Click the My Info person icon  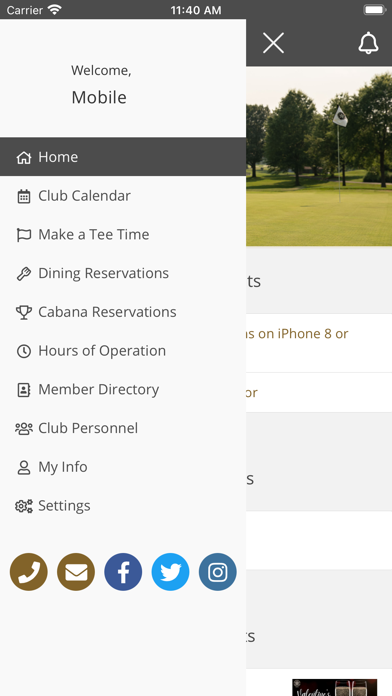tap(24, 467)
